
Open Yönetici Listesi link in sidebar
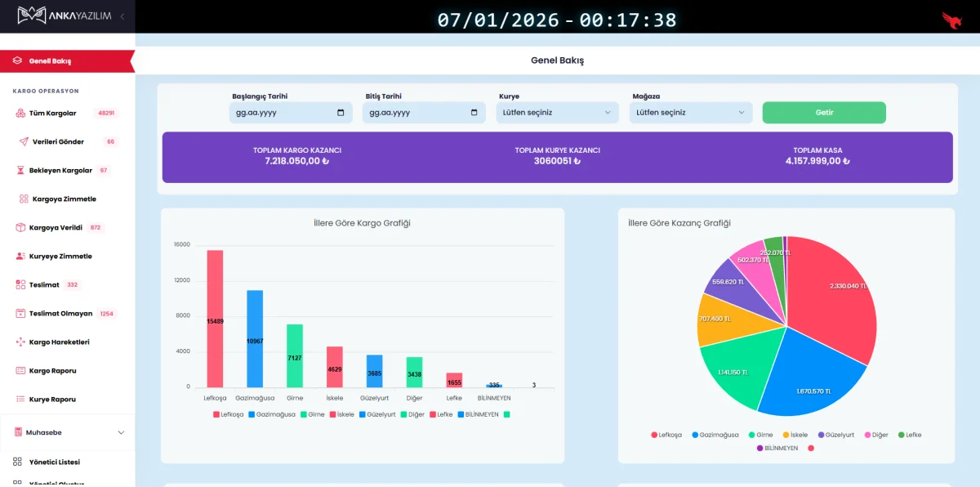pyautogui.click(x=54, y=462)
